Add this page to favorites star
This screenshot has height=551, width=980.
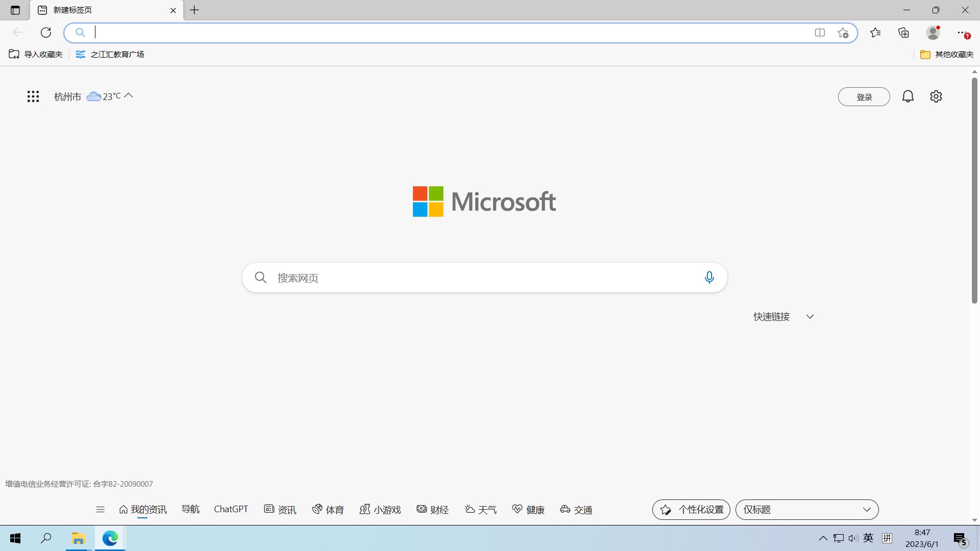pos(843,33)
